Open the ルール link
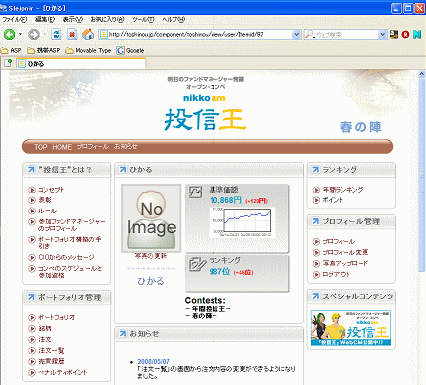Screen dimensions: 426x385 pyautogui.click(x=47, y=211)
